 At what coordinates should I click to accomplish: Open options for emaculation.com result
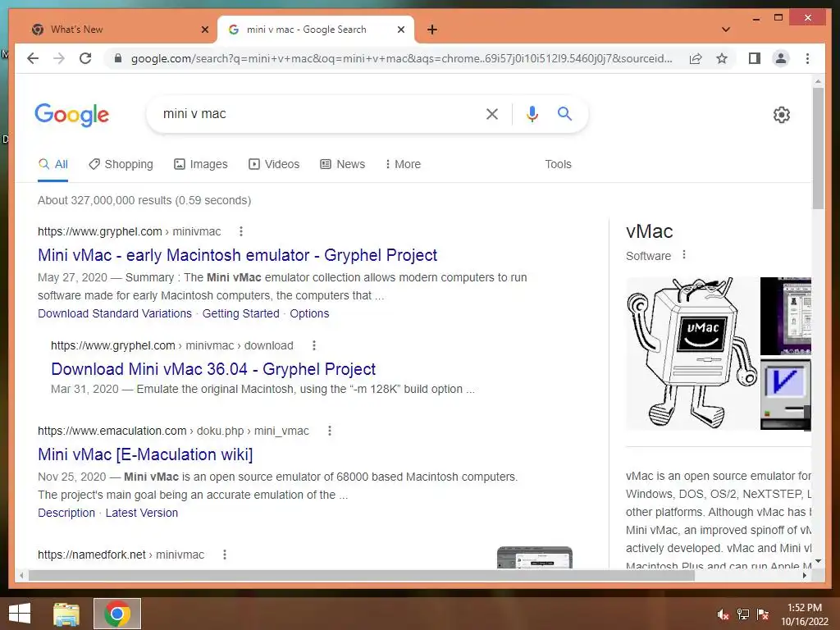click(330, 431)
